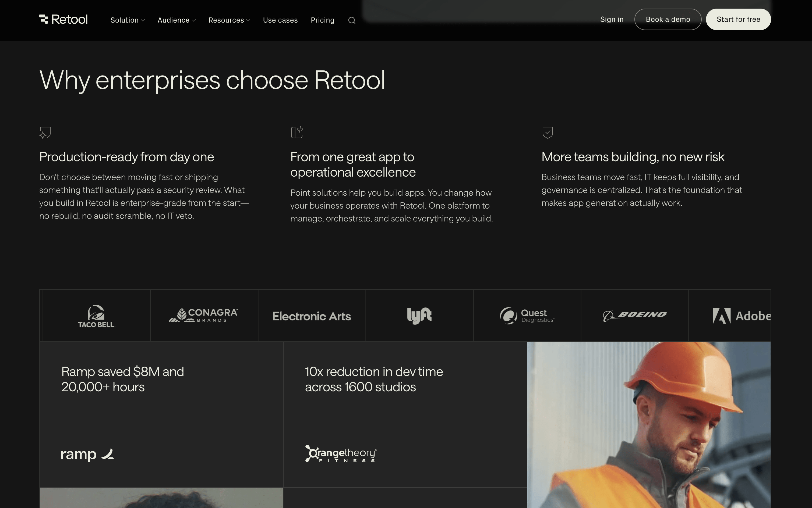Click the Start for free button
This screenshot has width=812, height=508.
tap(738, 19)
